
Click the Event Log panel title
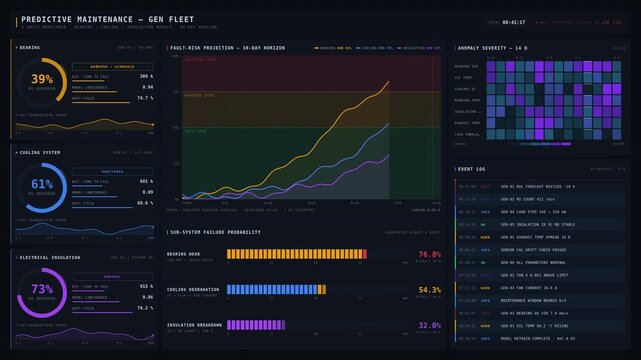471,169
